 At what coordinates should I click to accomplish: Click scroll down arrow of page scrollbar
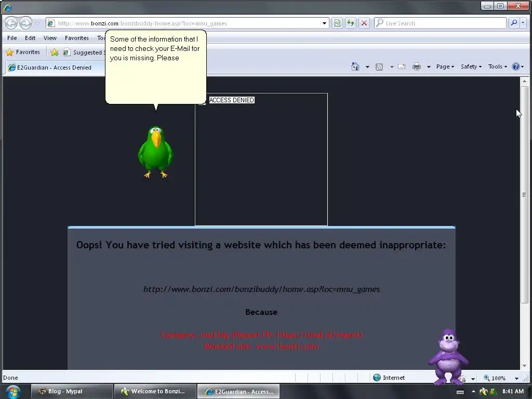[x=524, y=366]
